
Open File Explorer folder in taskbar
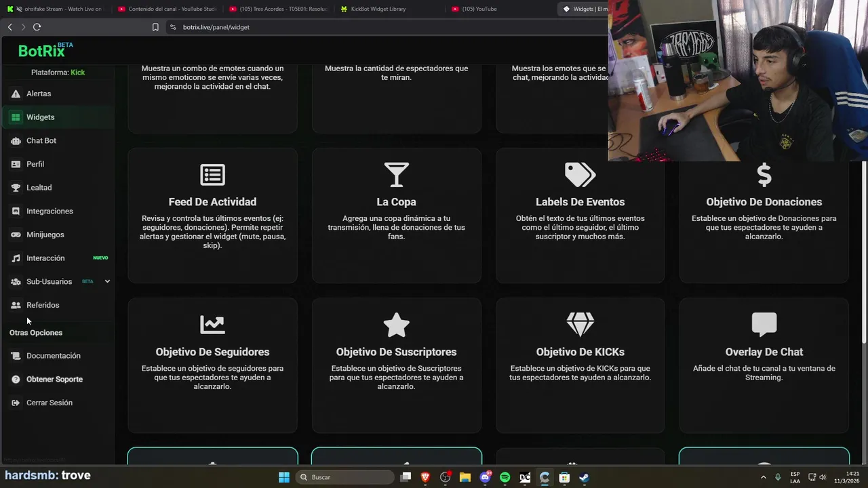click(465, 477)
